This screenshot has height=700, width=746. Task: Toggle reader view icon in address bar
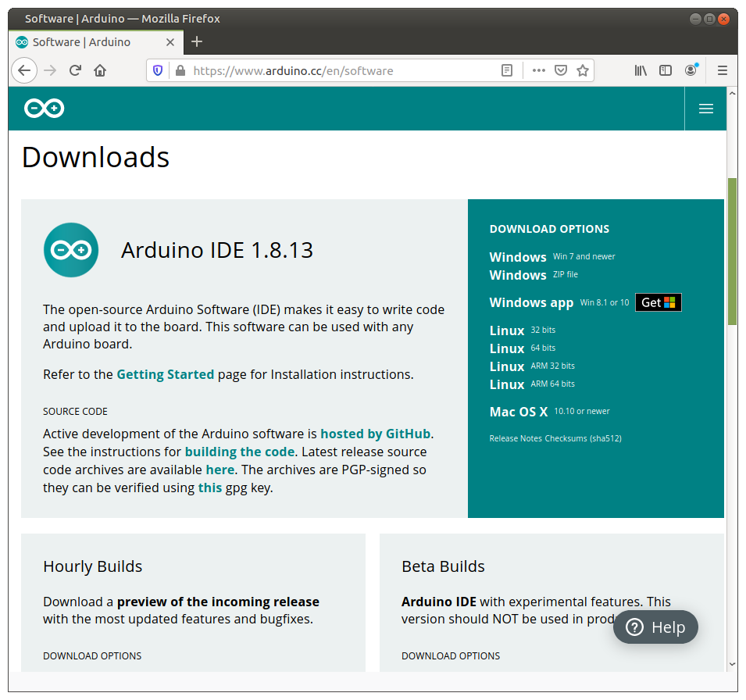pyautogui.click(x=507, y=70)
